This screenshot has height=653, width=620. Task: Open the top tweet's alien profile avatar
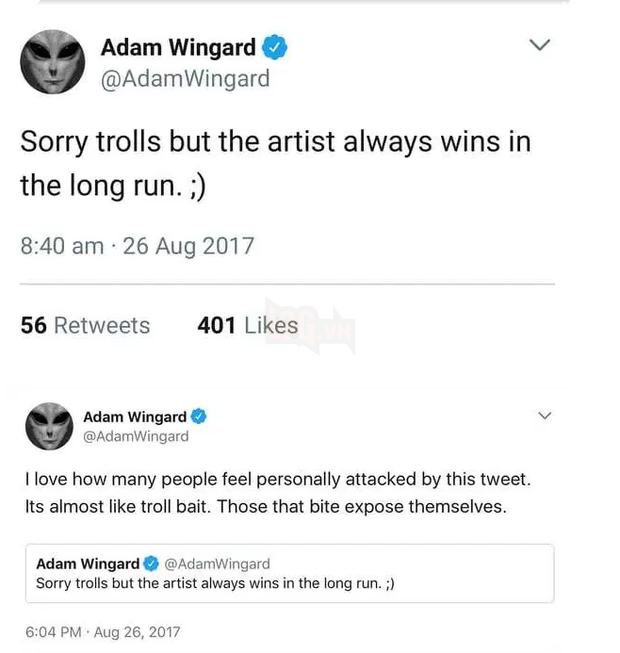point(52,62)
